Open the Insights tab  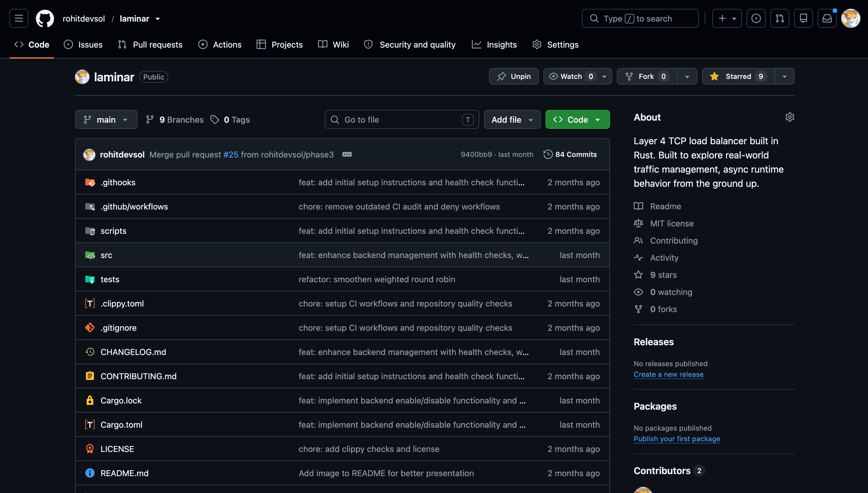(x=494, y=45)
